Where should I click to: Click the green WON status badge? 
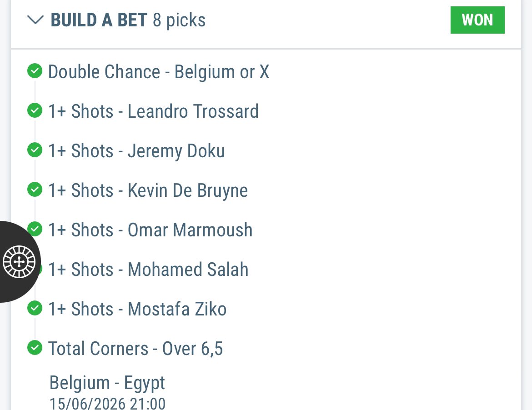pos(477,20)
